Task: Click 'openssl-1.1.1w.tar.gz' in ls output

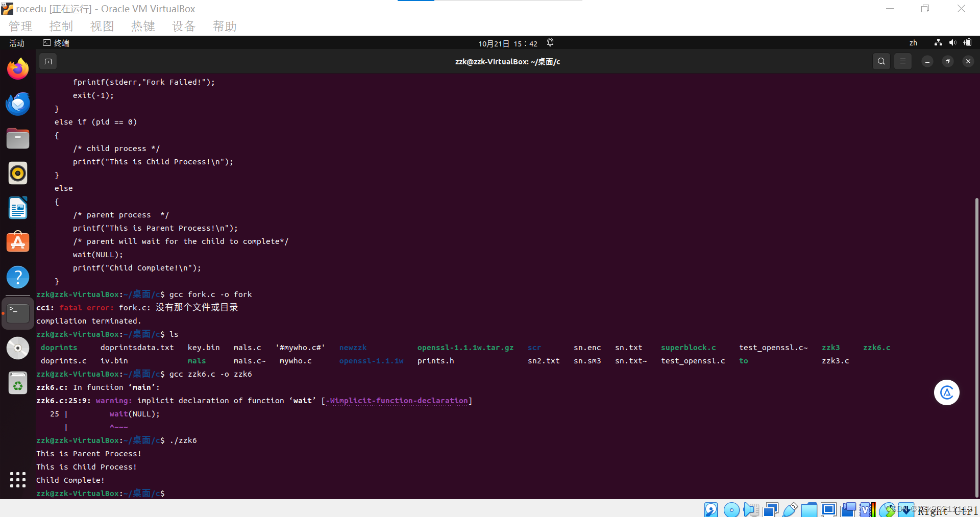Action: tap(465, 348)
